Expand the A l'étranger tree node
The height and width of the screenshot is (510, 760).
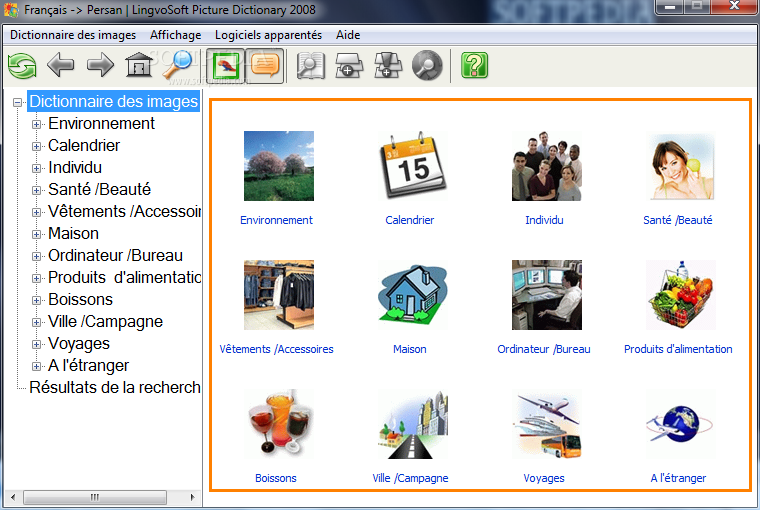point(36,366)
